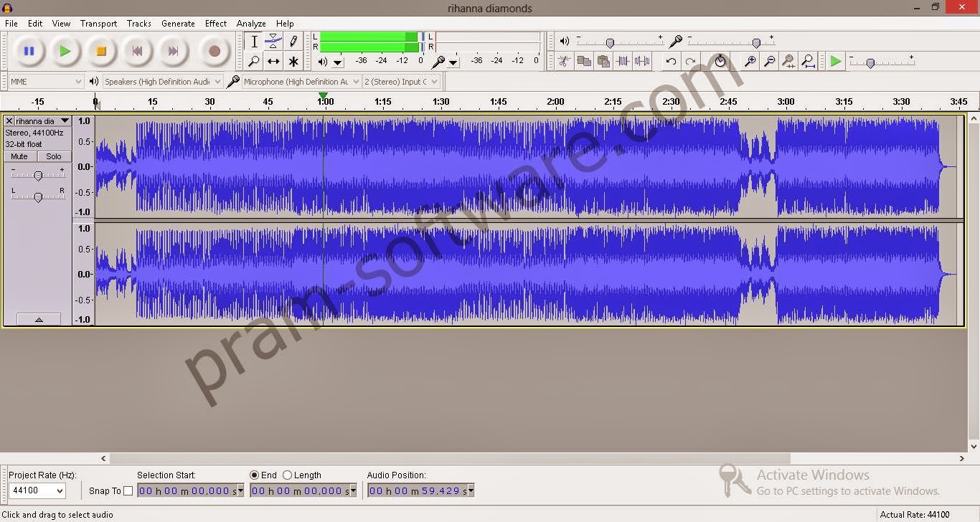Click the Undo arrow icon
The image size is (980, 522).
coord(671,62)
